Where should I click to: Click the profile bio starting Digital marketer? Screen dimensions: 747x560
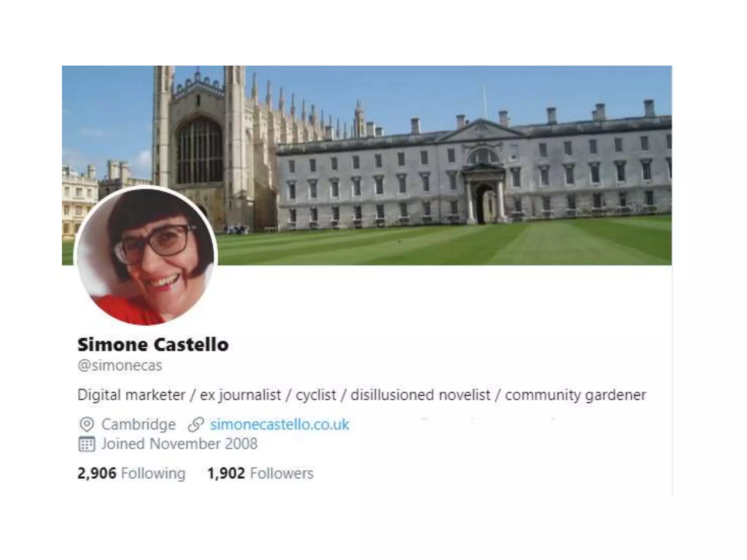tap(362, 395)
